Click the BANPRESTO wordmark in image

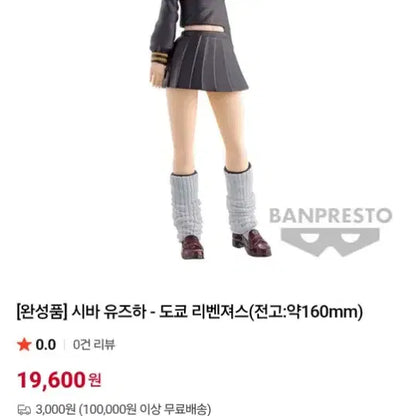click(x=330, y=216)
